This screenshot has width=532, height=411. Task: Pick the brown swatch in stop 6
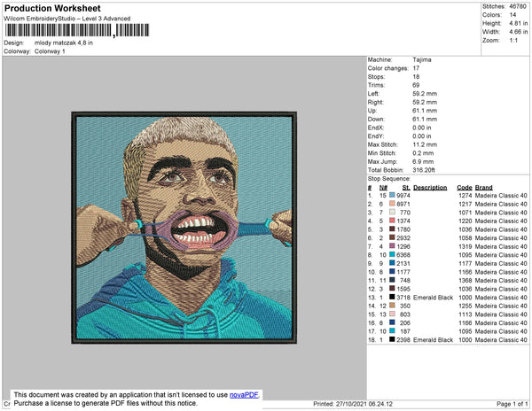coord(392,237)
